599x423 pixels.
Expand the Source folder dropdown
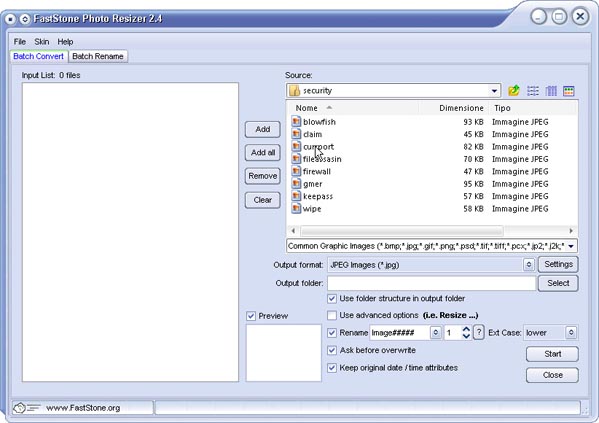pos(494,91)
